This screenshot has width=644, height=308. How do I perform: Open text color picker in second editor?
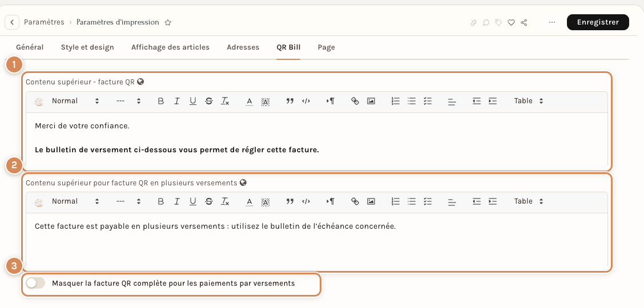point(249,202)
